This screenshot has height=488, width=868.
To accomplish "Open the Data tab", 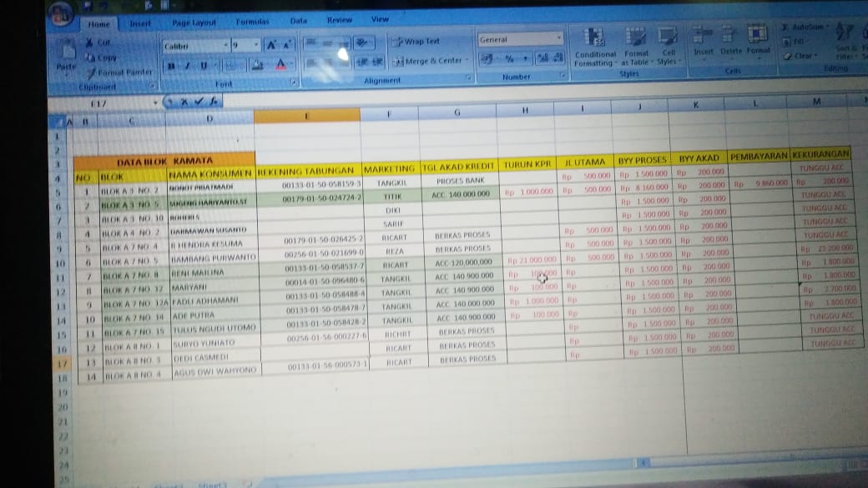I will [299, 21].
